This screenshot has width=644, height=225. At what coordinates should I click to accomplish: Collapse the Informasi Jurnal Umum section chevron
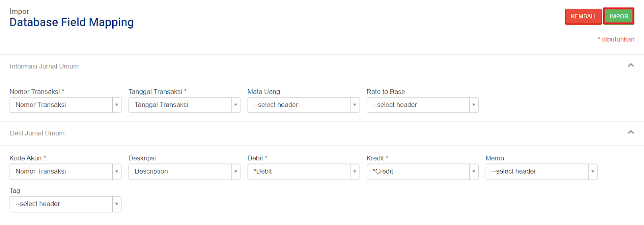(631, 65)
